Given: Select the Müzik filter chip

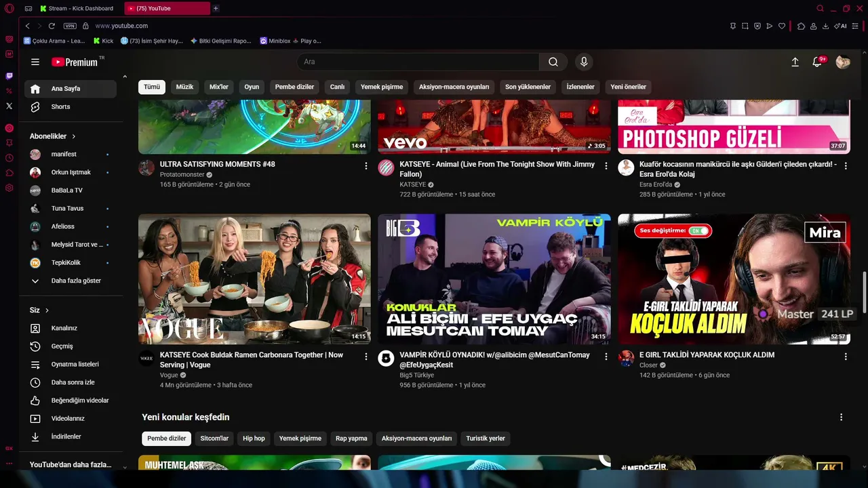Looking at the screenshot, I should tap(184, 87).
